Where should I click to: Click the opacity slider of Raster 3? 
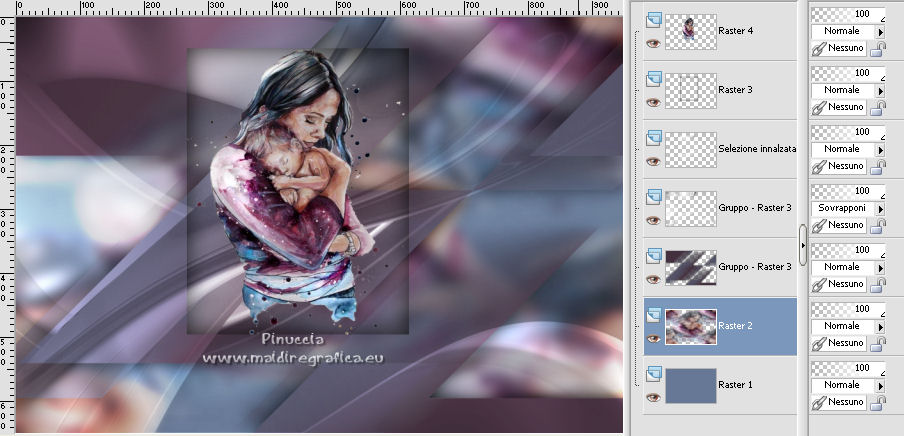(848, 73)
